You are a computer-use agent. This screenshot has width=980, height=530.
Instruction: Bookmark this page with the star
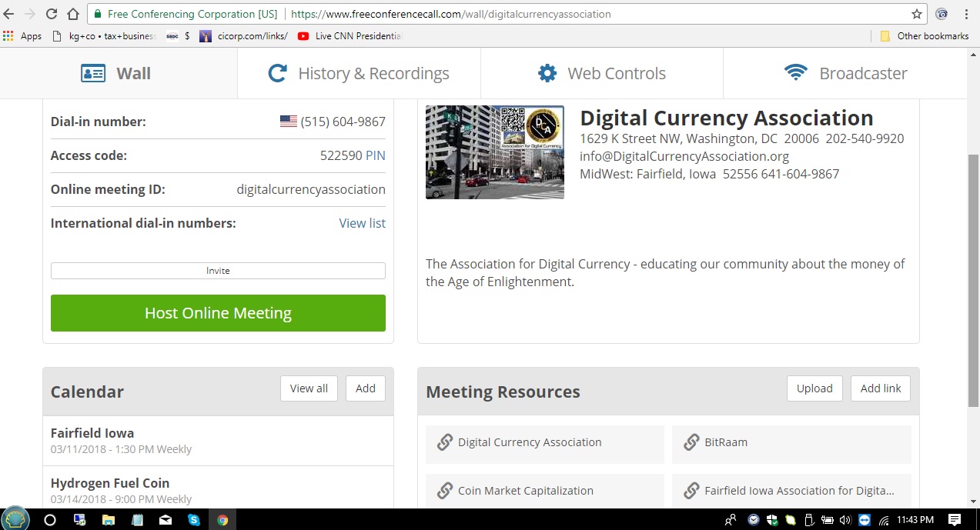point(917,14)
